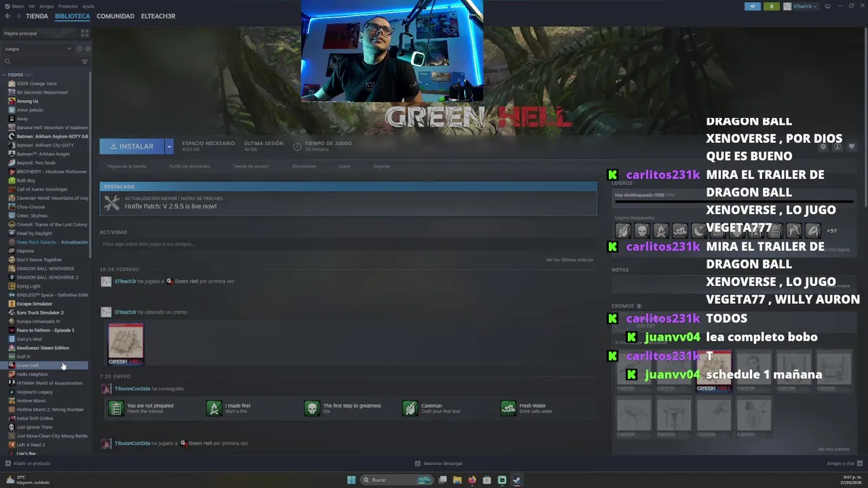Open the Productos menu
The image size is (868, 488).
68,6
